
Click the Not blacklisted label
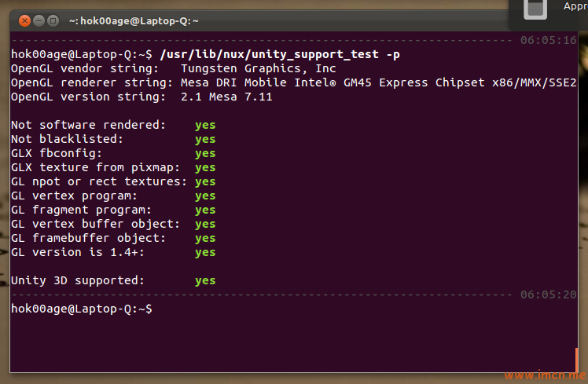pos(67,139)
